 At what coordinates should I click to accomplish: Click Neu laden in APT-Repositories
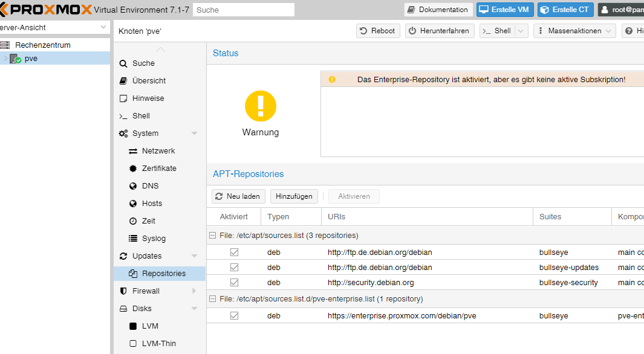pos(238,196)
